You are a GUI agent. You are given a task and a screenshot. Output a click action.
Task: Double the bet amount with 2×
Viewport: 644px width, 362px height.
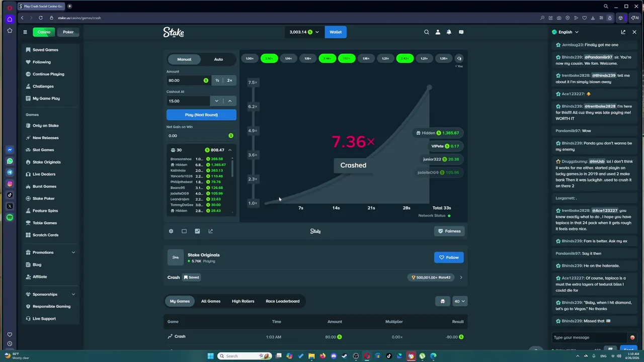coord(230,80)
